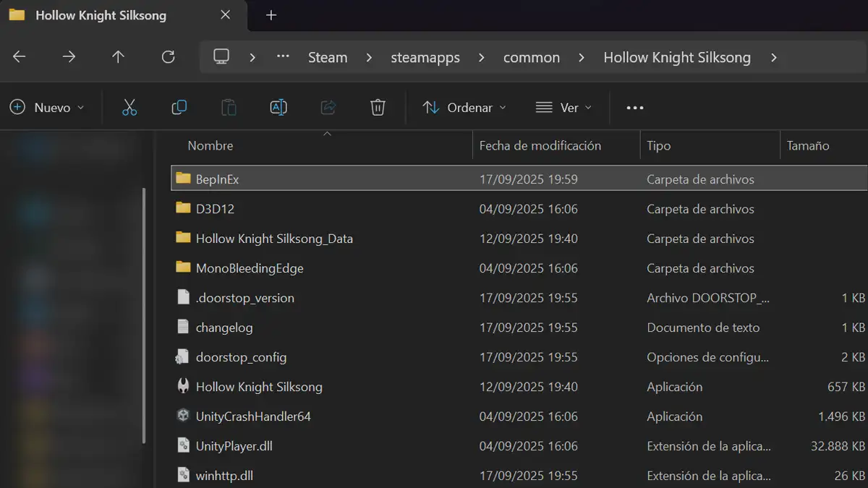
Task: Click the 32.888 KB size value
Action: click(838, 446)
